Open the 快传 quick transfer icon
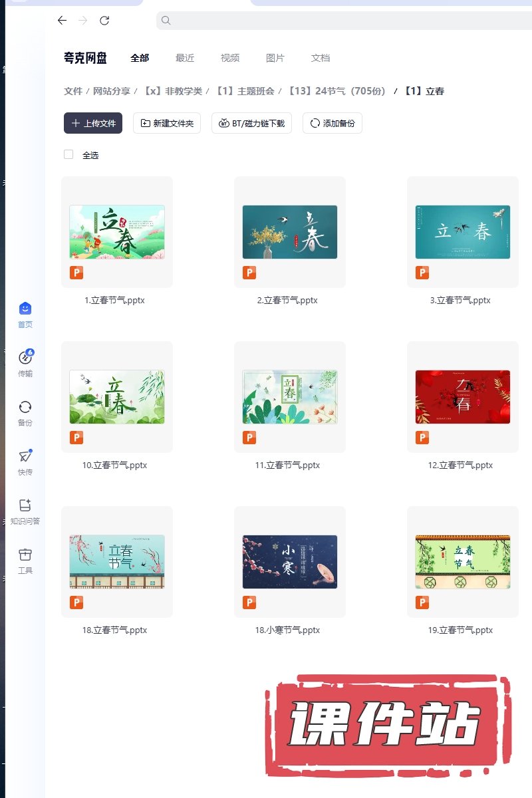The image size is (532, 798). pos(25,457)
